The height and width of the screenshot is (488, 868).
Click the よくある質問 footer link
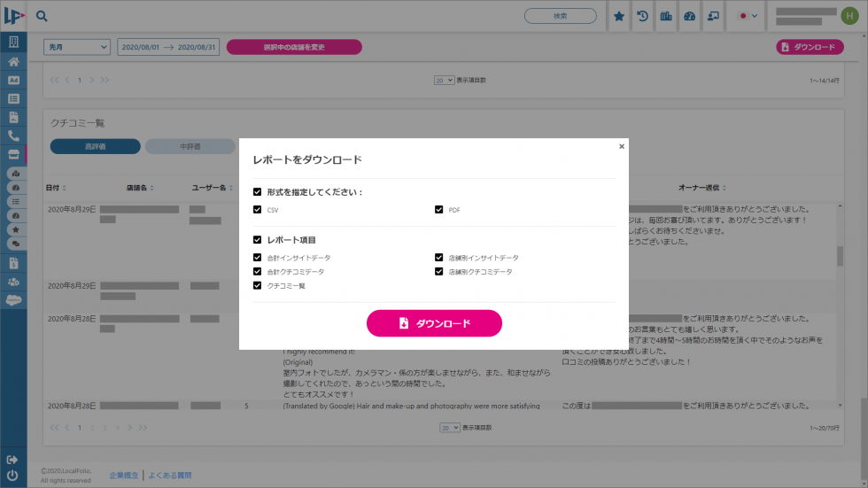click(169, 476)
